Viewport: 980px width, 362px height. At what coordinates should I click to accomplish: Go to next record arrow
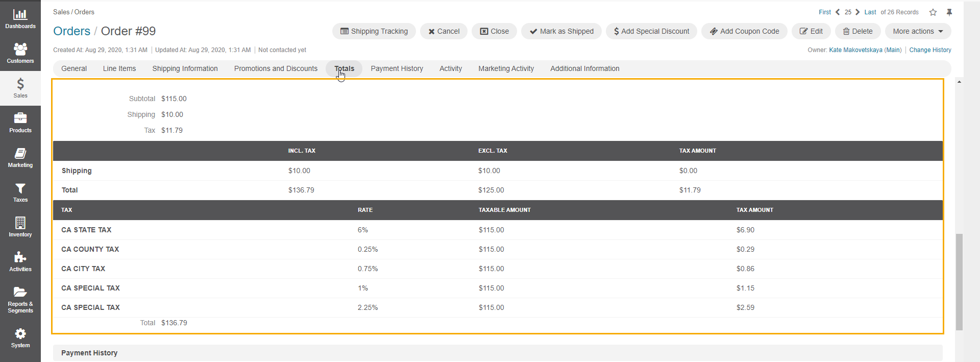click(x=857, y=12)
